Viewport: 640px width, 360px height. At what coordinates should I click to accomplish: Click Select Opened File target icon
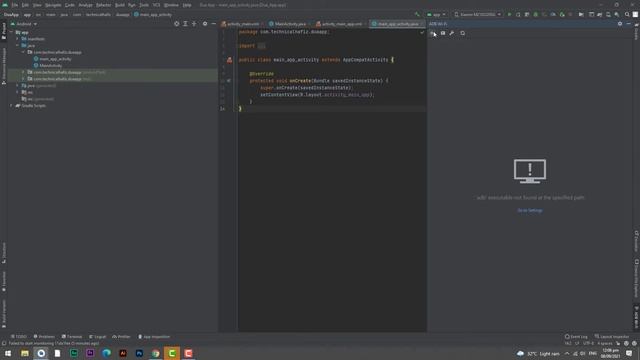point(176,24)
